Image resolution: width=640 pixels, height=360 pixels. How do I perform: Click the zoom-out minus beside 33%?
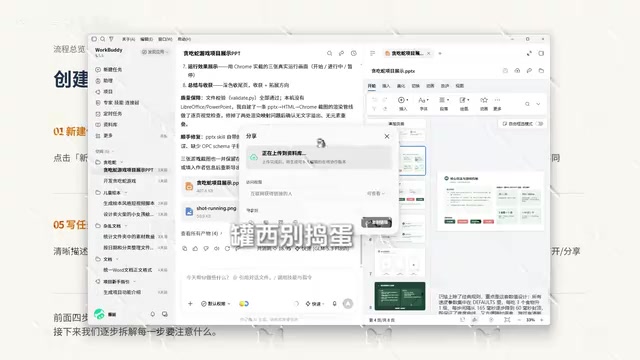[519, 320]
